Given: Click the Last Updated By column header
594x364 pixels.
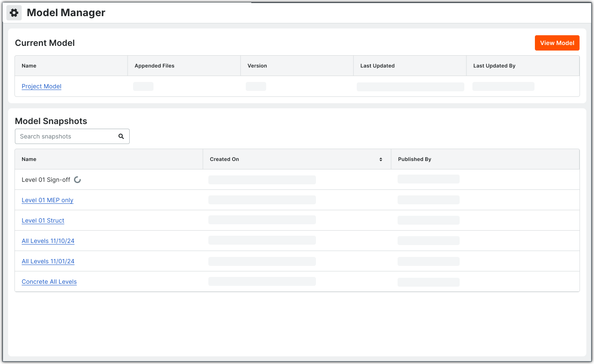Looking at the screenshot, I should (523, 66).
